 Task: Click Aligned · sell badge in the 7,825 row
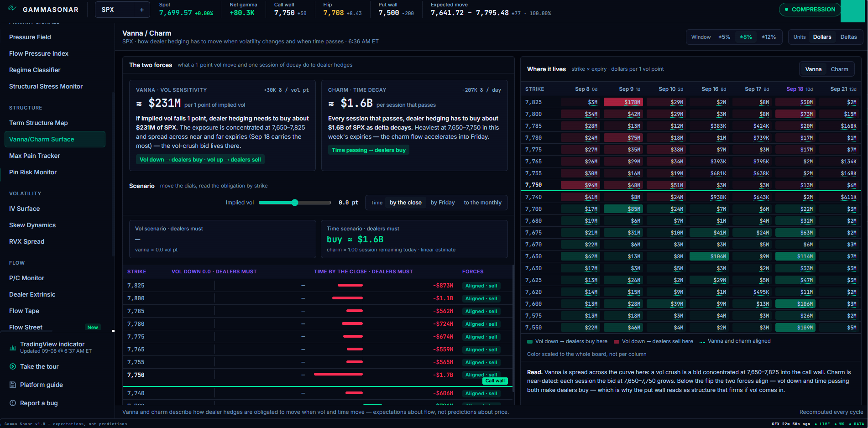481,286
